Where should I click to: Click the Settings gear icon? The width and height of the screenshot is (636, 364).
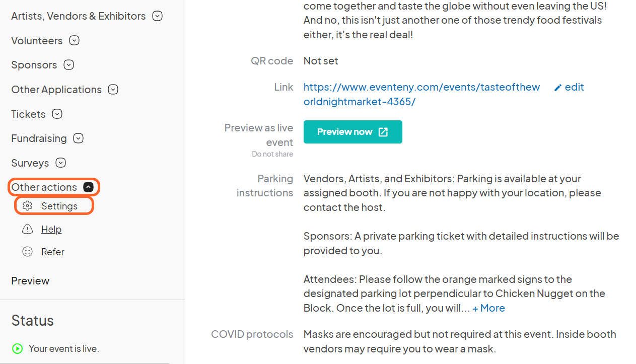coord(28,206)
